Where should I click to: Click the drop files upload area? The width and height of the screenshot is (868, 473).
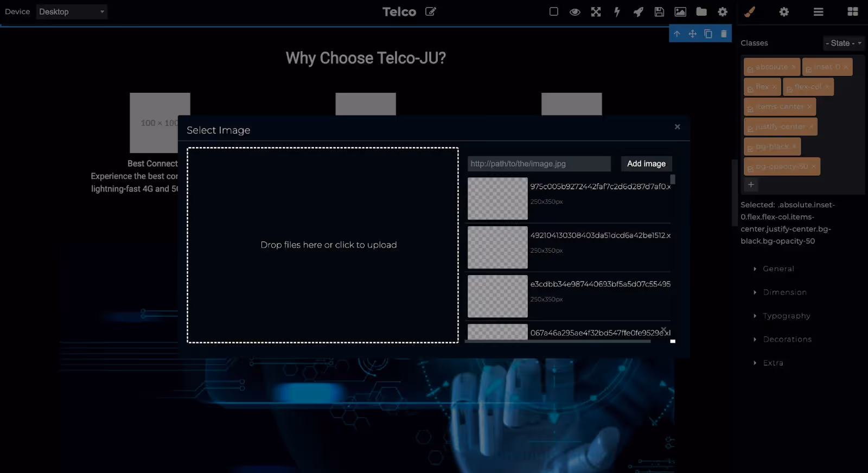click(x=323, y=245)
